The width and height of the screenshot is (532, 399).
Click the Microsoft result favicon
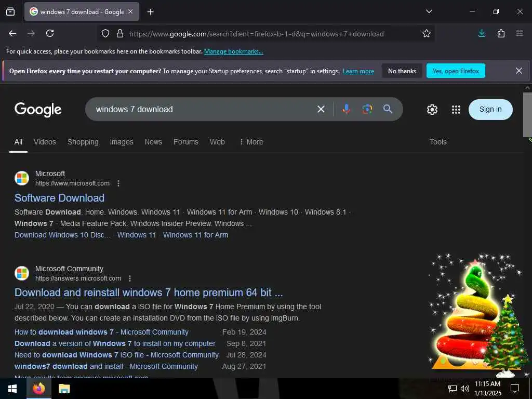pyautogui.click(x=22, y=178)
